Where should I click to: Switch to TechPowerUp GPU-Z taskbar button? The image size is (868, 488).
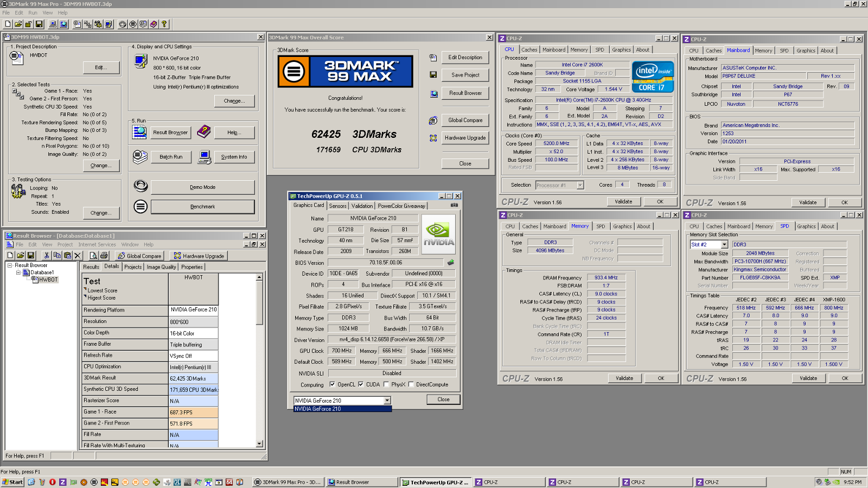(x=436, y=482)
